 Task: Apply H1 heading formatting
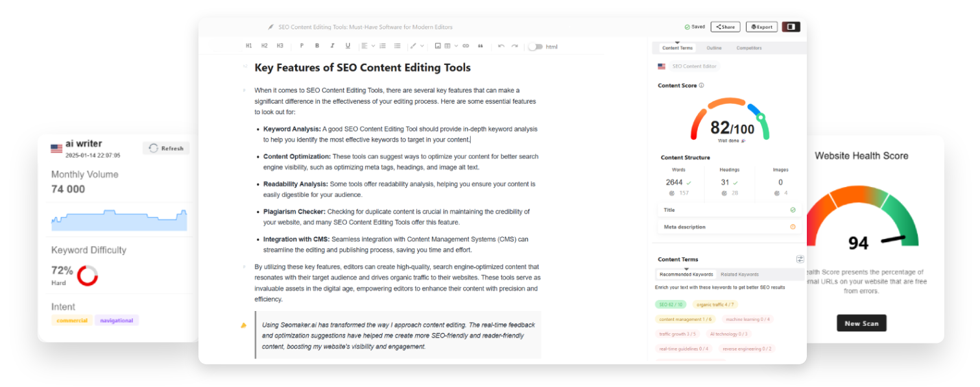(249, 45)
